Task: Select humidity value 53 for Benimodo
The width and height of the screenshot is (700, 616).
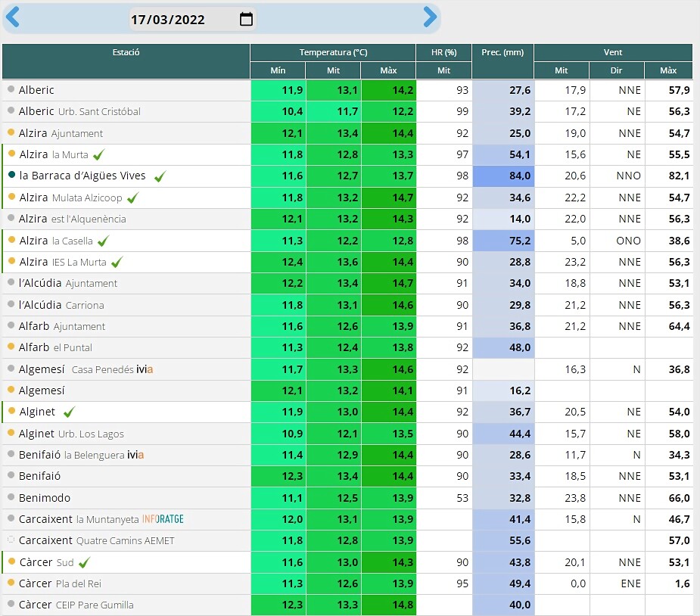Action: coord(443,498)
